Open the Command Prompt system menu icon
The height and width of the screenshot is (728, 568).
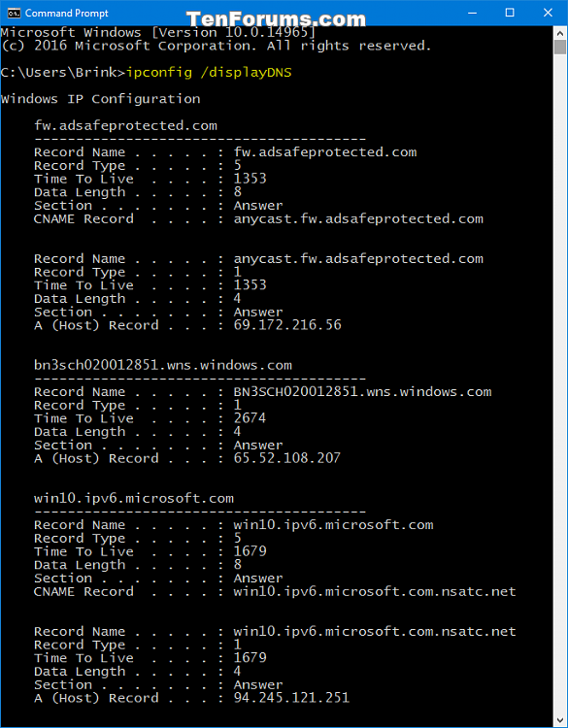pyautogui.click(x=14, y=13)
